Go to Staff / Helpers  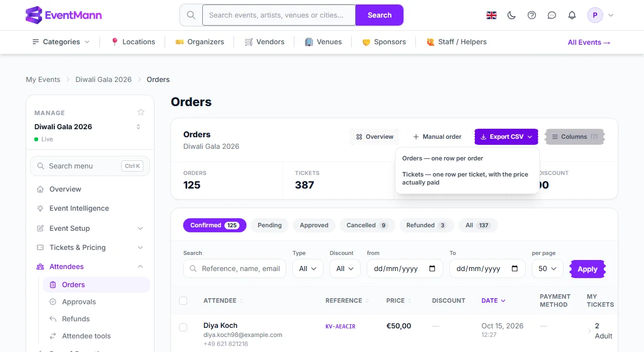[x=456, y=42]
